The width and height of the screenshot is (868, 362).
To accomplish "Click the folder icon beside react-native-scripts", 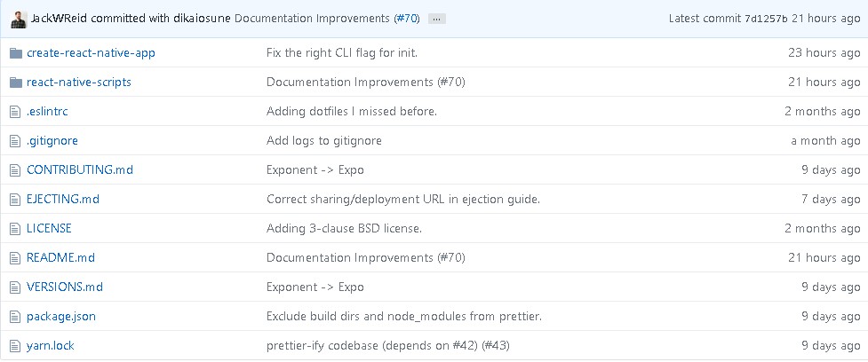I will pos(15,83).
